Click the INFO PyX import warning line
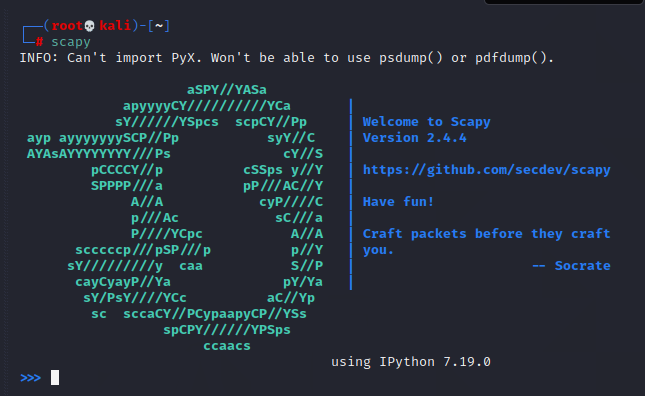Viewport: 645px width, 396px height. (287, 58)
